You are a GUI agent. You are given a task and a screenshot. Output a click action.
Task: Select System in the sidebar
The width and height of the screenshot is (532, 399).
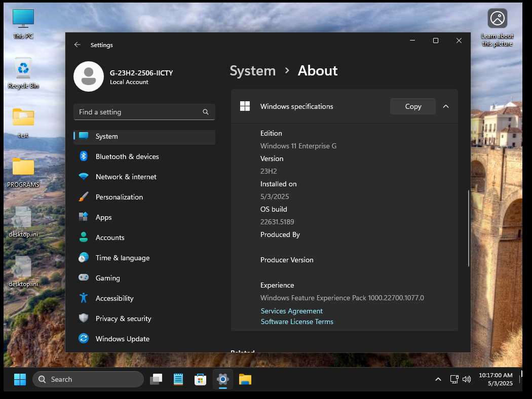tap(106, 136)
